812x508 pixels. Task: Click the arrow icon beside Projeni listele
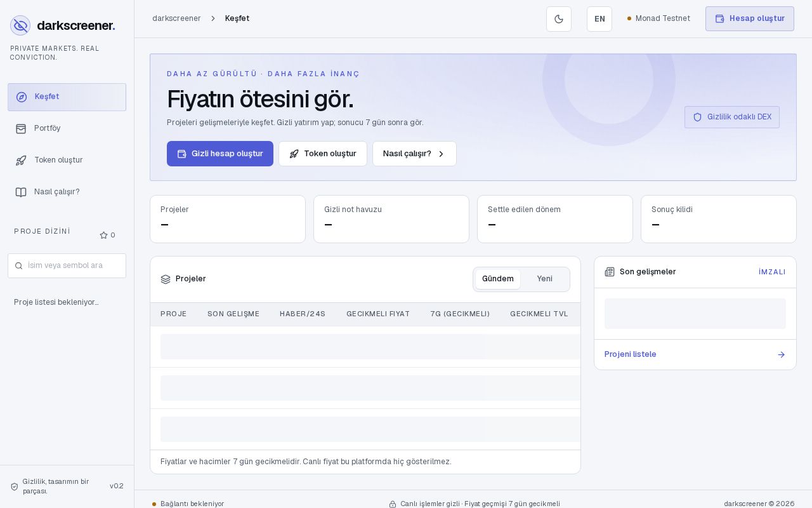pos(781,355)
